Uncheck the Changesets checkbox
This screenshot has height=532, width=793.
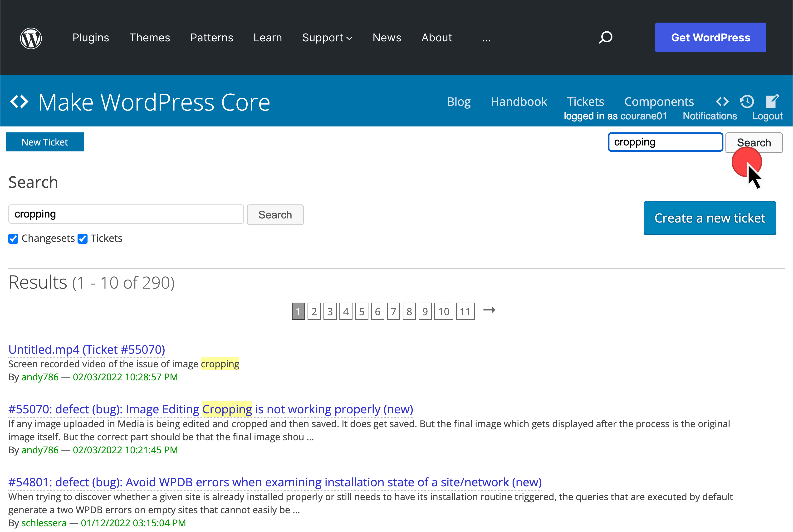13,238
